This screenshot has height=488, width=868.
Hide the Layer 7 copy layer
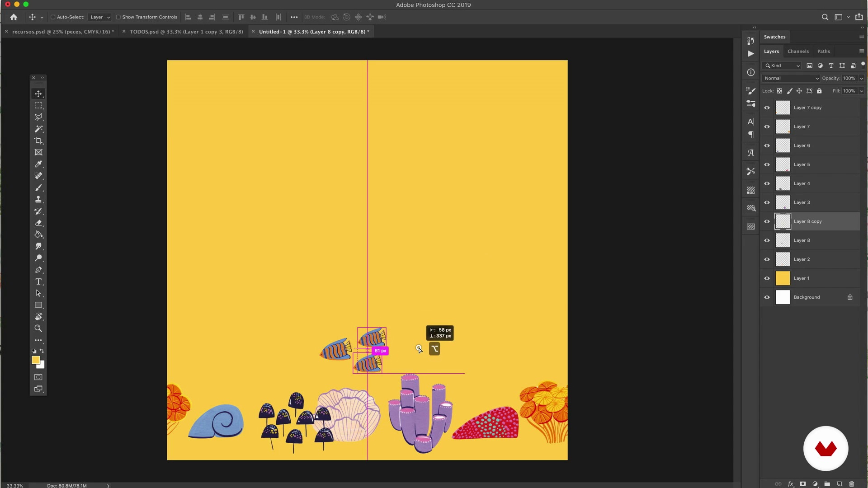point(767,108)
